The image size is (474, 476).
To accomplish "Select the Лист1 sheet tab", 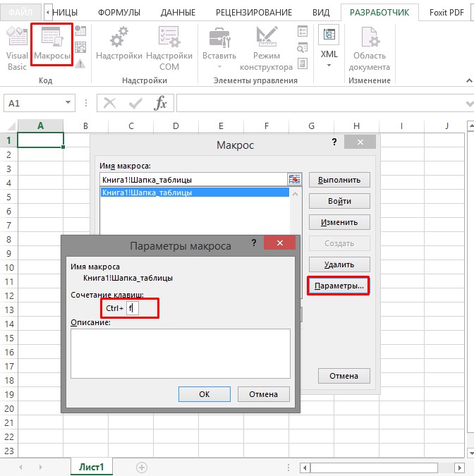I will tap(91, 467).
